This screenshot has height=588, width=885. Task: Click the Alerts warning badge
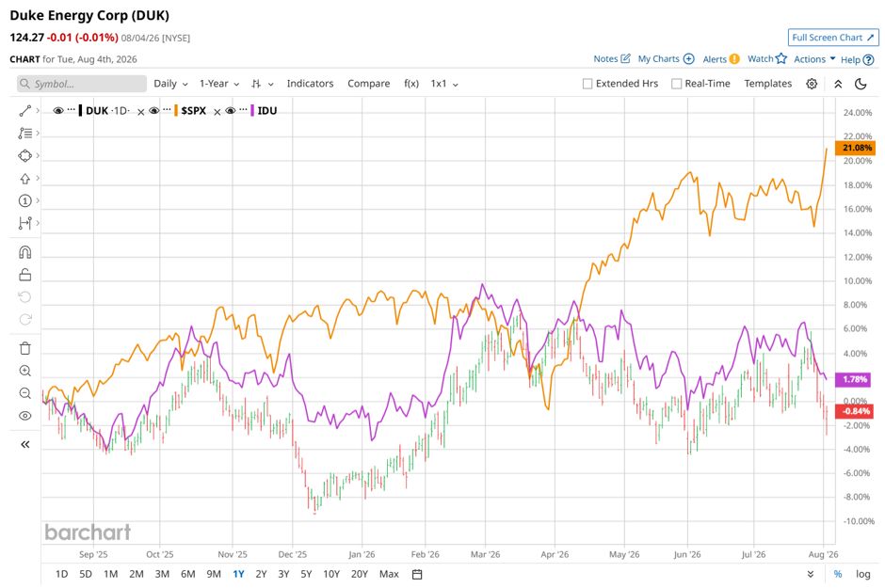[x=733, y=59]
